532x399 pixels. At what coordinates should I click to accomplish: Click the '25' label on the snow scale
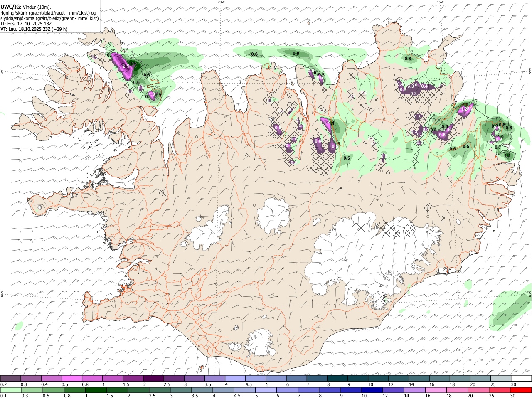[493, 384]
